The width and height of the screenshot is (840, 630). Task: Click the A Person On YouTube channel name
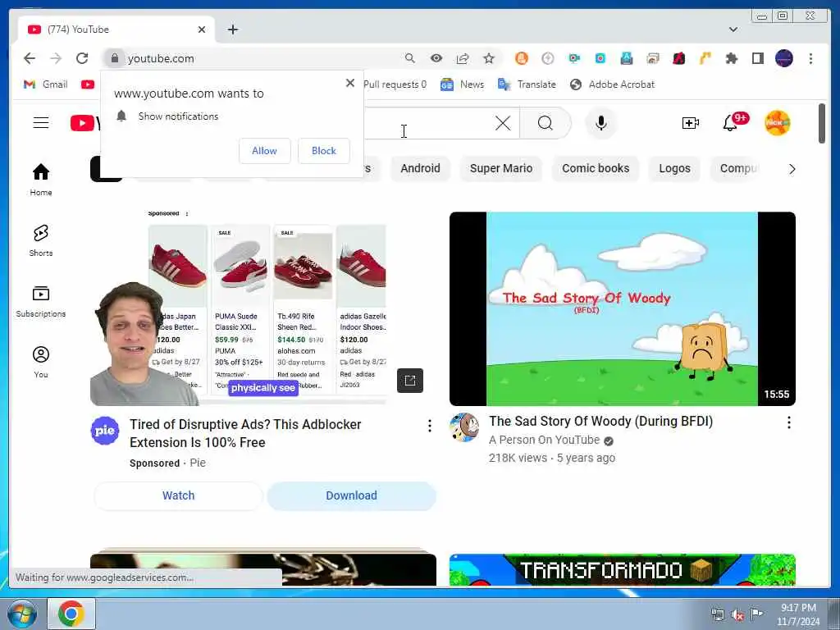click(x=544, y=440)
